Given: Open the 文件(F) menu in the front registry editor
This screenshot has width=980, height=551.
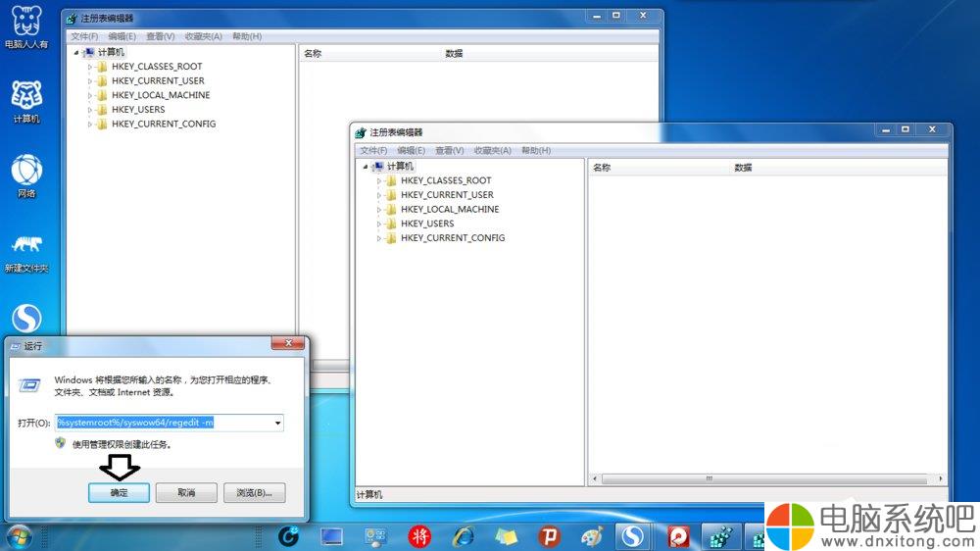Looking at the screenshot, I should [373, 151].
